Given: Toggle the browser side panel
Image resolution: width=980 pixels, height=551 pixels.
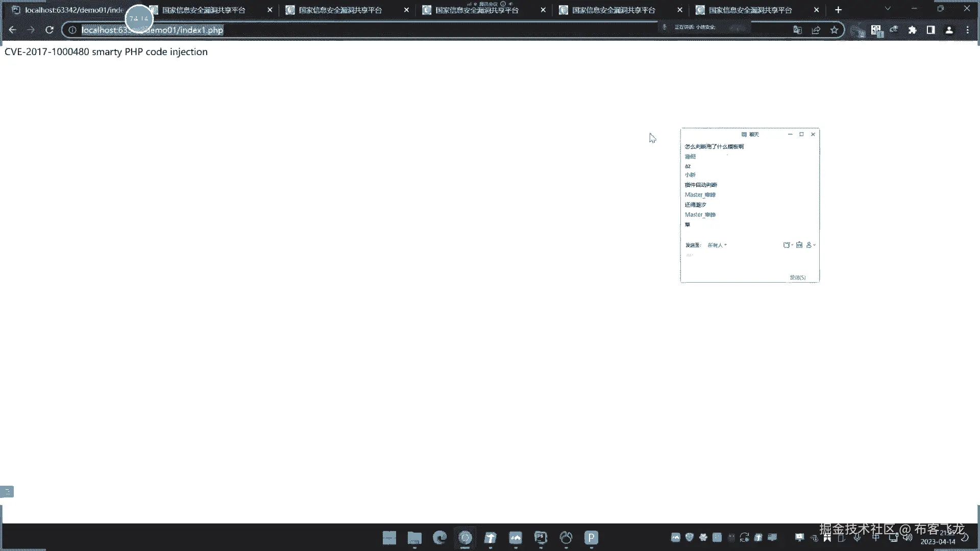Looking at the screenshot, I should 930,30.
